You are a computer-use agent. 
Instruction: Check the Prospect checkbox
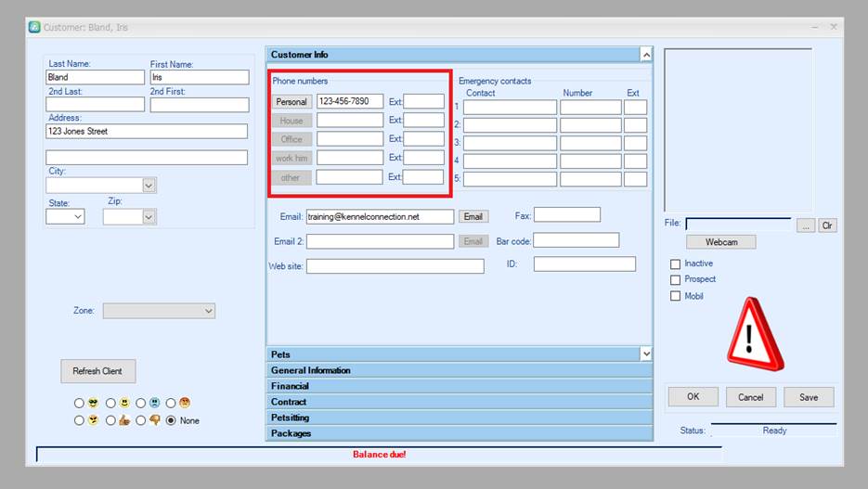point(675,280)
